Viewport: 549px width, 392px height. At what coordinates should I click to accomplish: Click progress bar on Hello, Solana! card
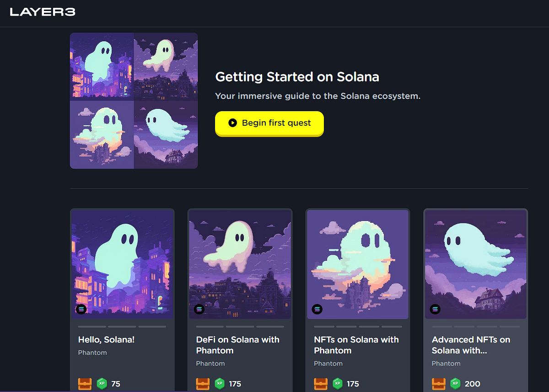pos(122,327)
